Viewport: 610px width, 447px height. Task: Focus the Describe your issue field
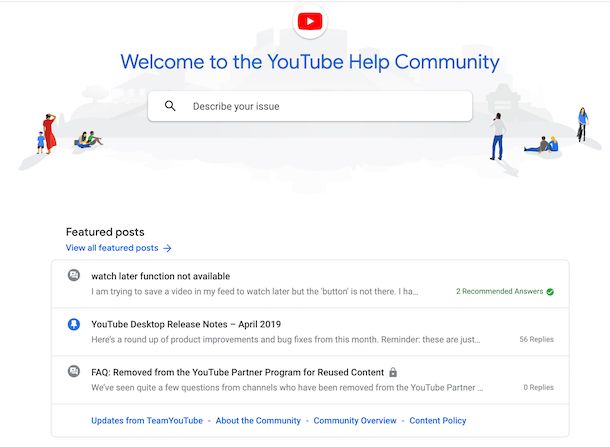click(310, 106)
